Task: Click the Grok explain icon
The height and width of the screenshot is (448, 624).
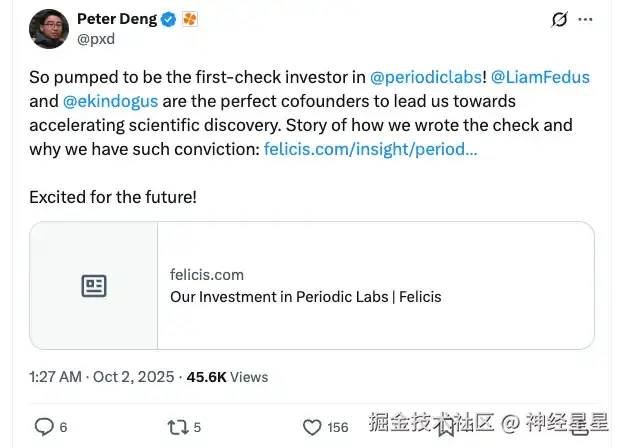Action: click(x=560, y=19)
